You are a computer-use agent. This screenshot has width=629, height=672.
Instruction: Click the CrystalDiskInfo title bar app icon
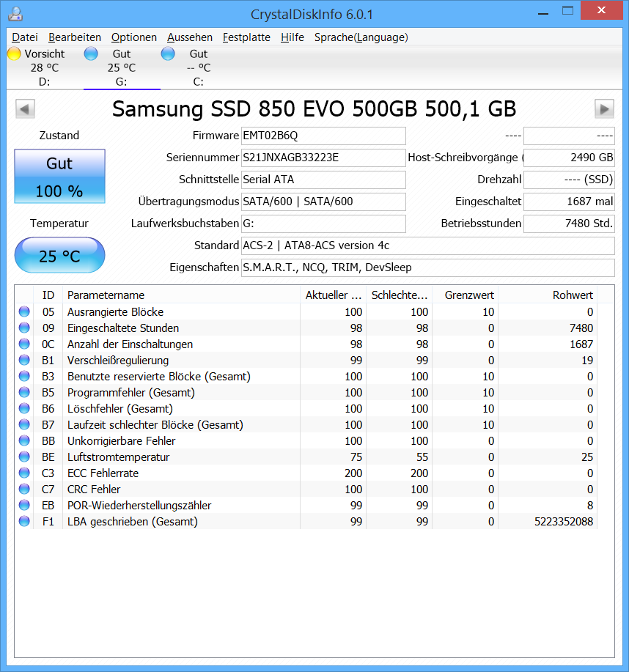coord(15,14)
